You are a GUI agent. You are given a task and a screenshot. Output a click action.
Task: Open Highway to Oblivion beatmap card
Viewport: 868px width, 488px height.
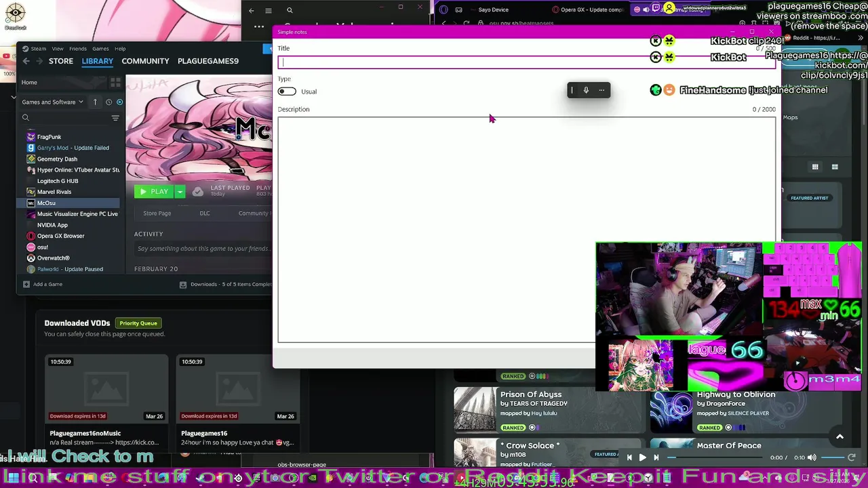point(745,409)
